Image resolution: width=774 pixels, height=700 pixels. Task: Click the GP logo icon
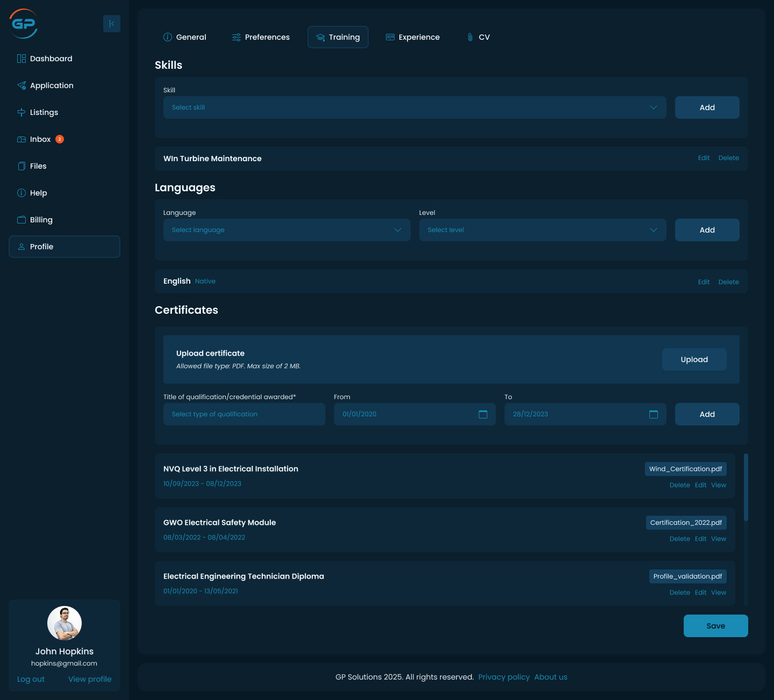[x=24, y=24]
